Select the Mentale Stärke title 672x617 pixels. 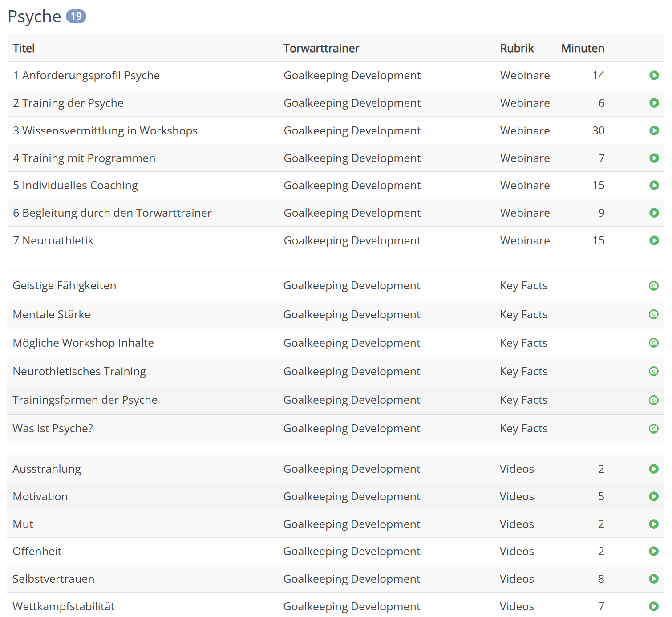pos(52,314)
